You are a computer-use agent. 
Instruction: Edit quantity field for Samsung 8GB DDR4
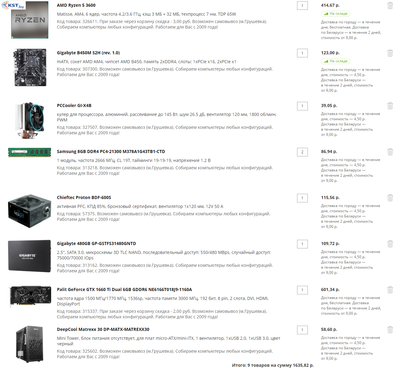[x=302, y=152]
